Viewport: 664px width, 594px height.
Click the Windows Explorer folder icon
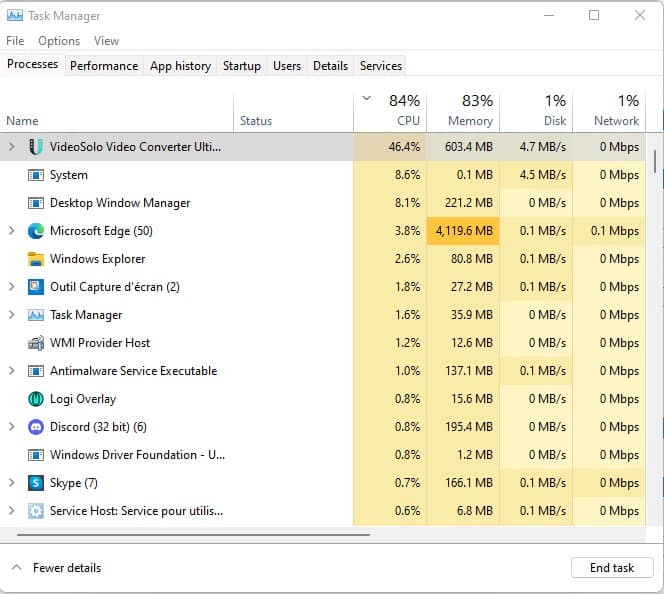tap(36, 259)
